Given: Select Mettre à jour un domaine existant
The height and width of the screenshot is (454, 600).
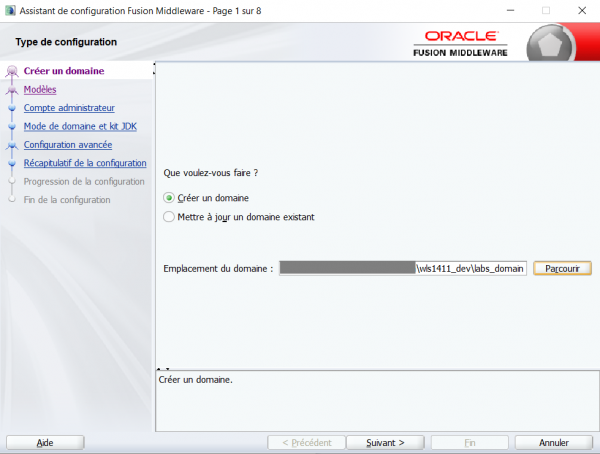Looking at the screenshot, I should point(169,217).
